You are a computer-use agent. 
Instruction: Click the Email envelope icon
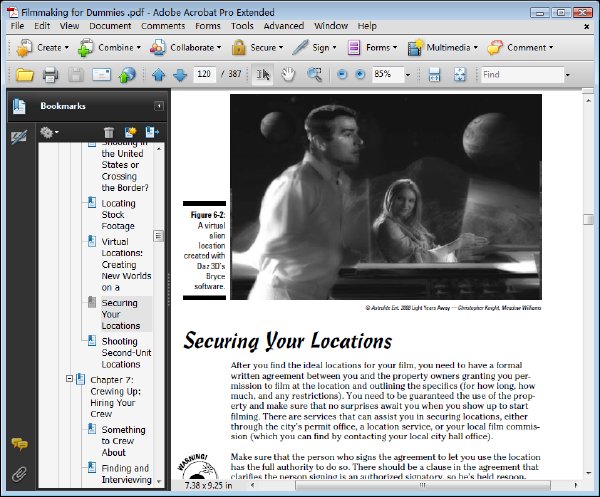coord(101,75)
